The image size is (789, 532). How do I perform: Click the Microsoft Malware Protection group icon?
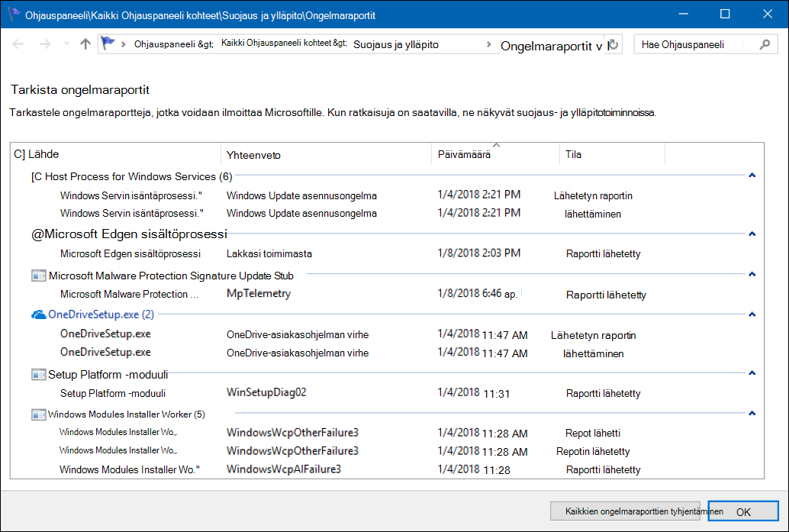[x=39, y=276]
